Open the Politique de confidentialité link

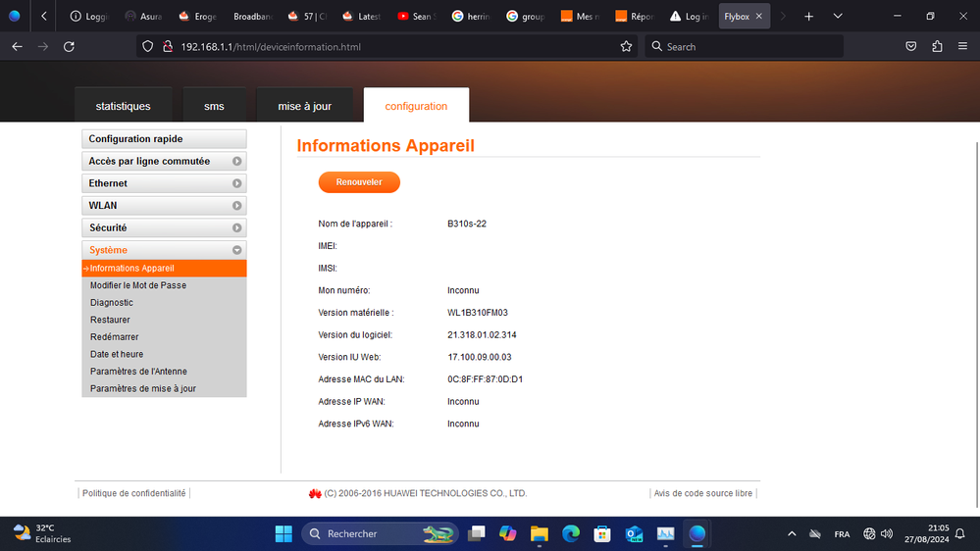click(x=133, y=493)
